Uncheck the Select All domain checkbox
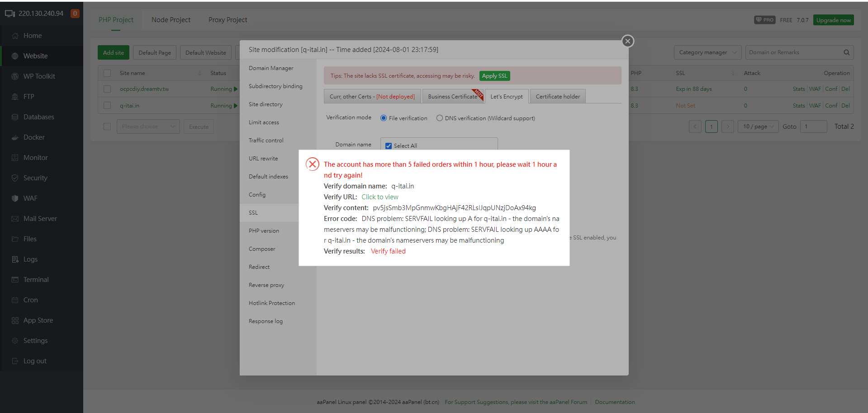The height and width of the screenshot is (413, 868). 389,146
